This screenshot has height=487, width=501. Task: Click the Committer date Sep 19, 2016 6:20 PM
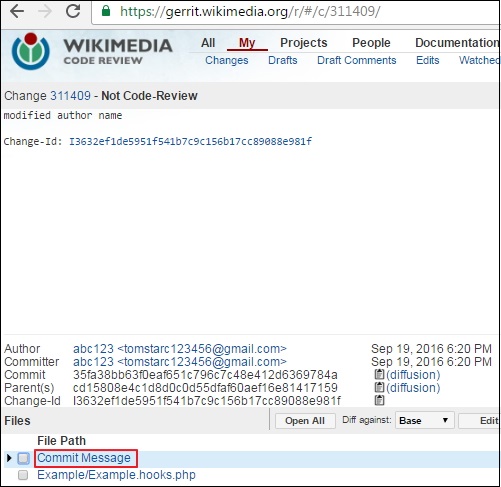(431, 362)
